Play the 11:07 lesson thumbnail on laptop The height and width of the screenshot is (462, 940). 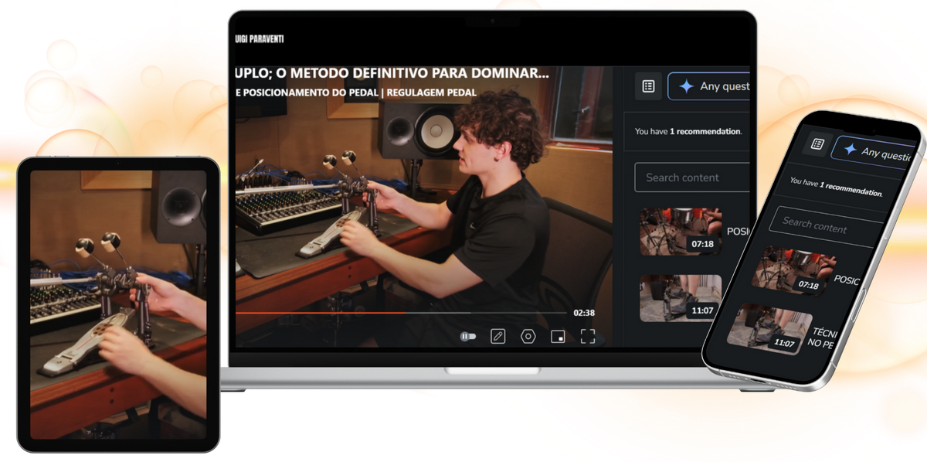point(680,298)
